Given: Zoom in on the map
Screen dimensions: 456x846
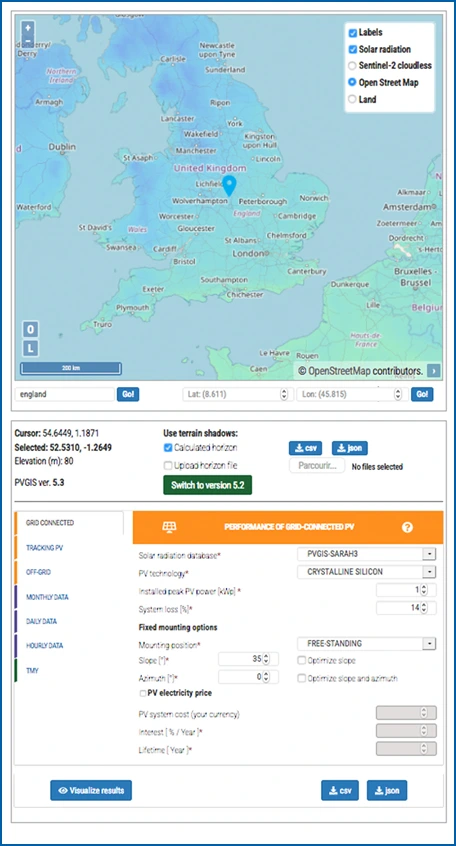Looking at the screenshot, I should coord(28,27).
